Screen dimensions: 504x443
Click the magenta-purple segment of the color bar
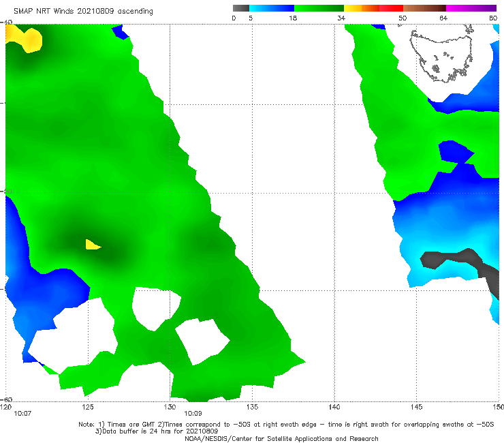tap(471, 8)
